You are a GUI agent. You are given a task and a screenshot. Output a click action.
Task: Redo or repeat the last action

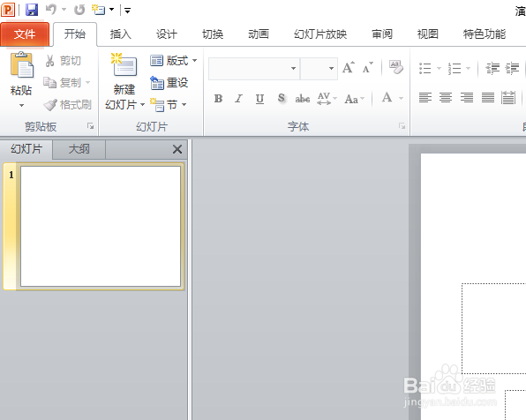[x=79, y=10]
